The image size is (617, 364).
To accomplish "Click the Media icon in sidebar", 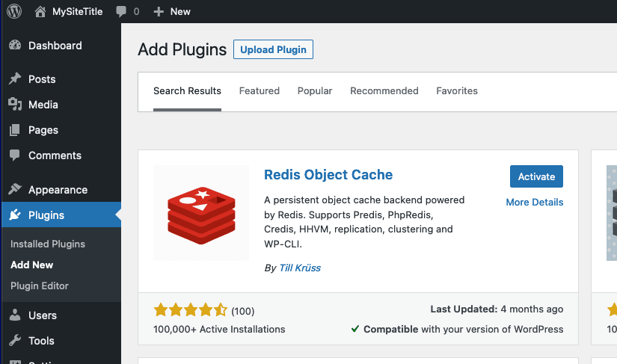I will 15,104.
